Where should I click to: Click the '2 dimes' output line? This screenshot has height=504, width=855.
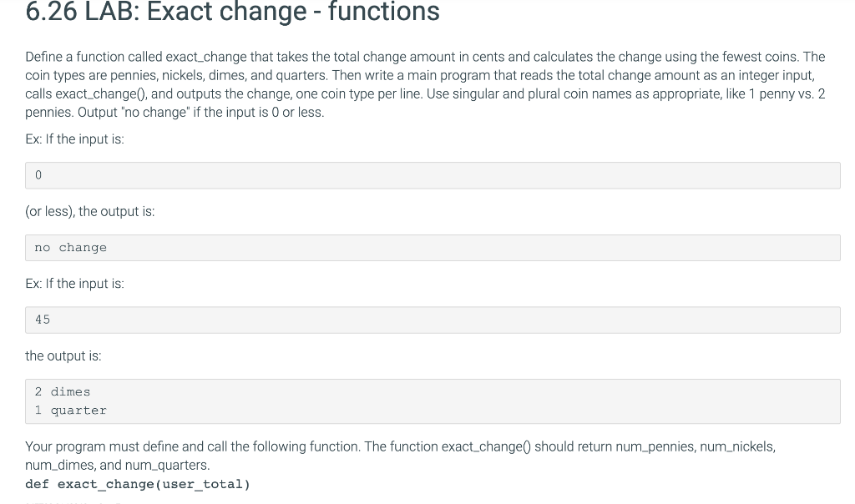click(x=62, y=391)
